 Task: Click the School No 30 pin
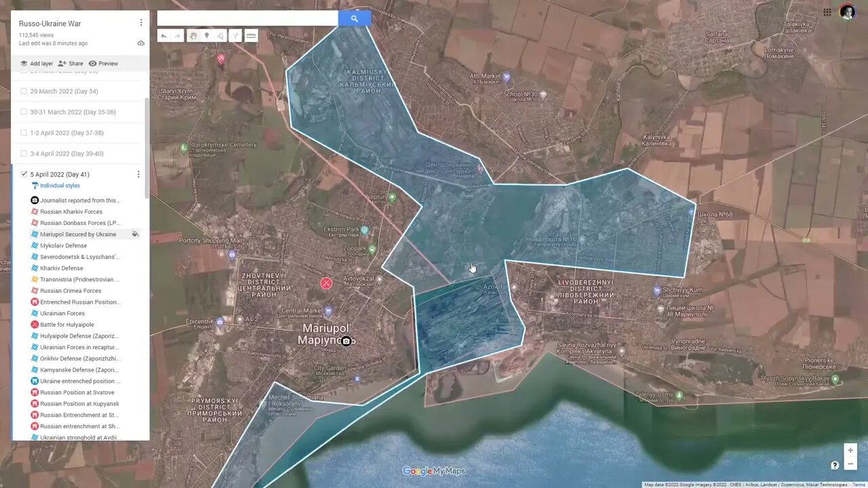click(x=542, y=95)
